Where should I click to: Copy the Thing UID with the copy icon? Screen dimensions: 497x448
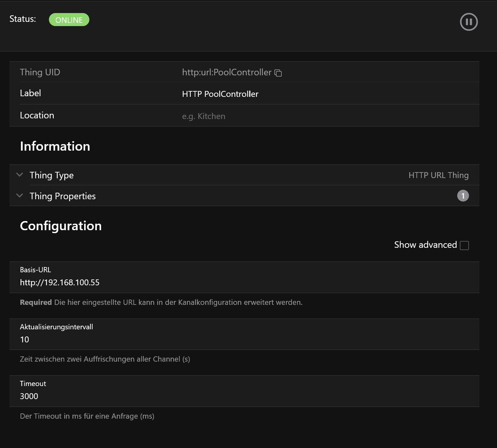pyautogui.click(x=278, y=73)
